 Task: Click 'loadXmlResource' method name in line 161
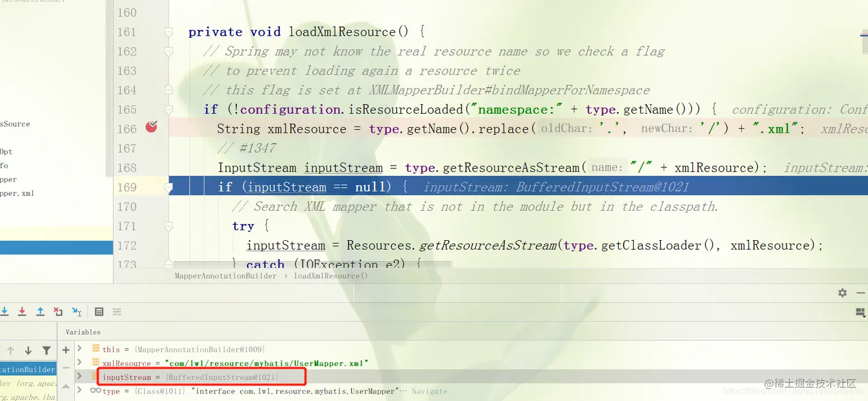click(x=342, y=32)
